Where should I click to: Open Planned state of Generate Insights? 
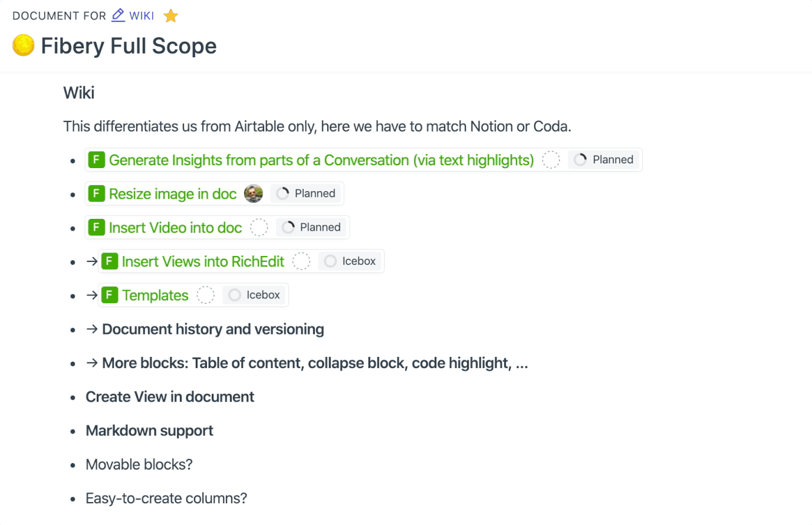(604, 160)
